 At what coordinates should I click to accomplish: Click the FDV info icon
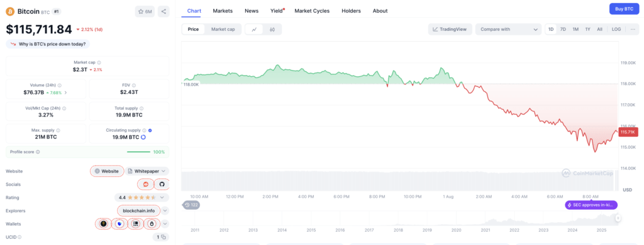[x=135, y=86]
